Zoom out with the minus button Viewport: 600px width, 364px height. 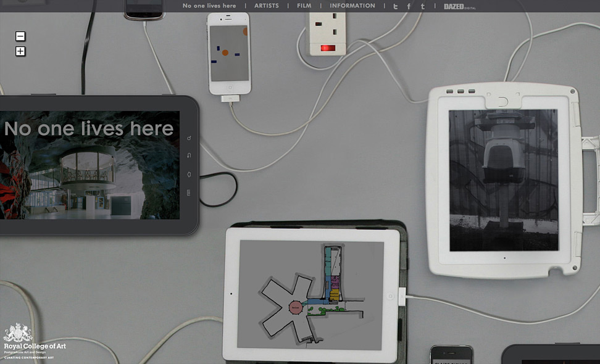(x=20, y=36)
